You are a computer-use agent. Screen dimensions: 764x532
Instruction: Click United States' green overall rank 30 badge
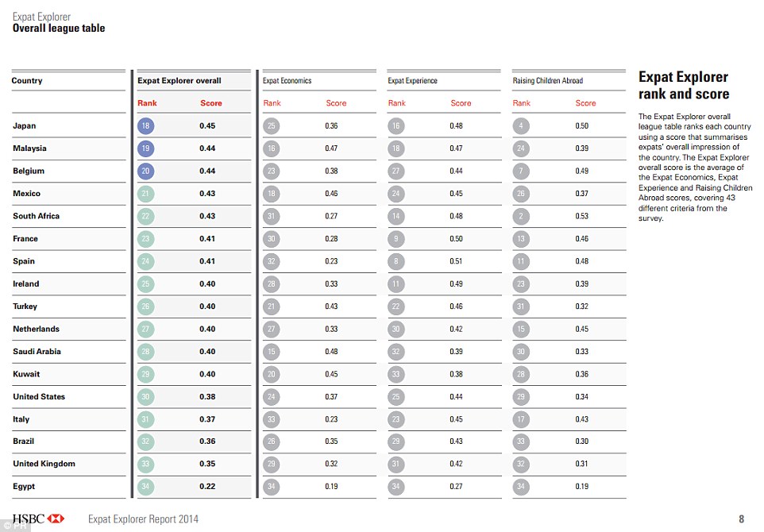coord(145,397)
